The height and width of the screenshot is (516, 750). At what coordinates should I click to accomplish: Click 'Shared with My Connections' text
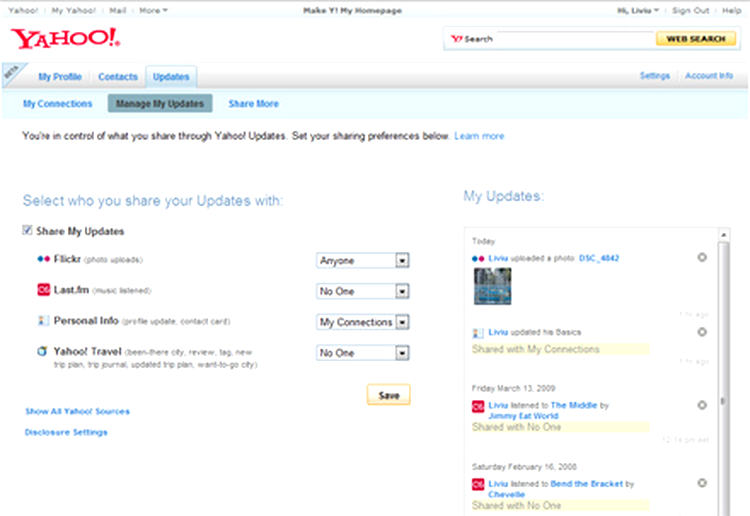(535, 349)
